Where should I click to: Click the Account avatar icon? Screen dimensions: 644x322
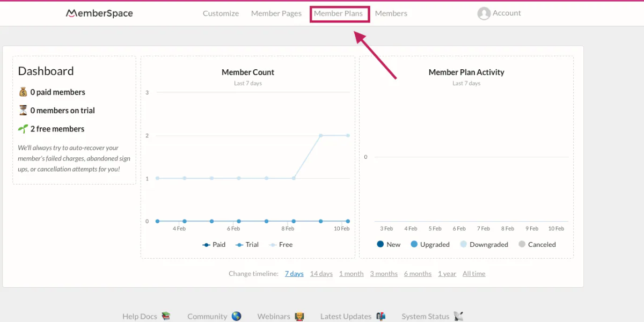coord(484,13)
